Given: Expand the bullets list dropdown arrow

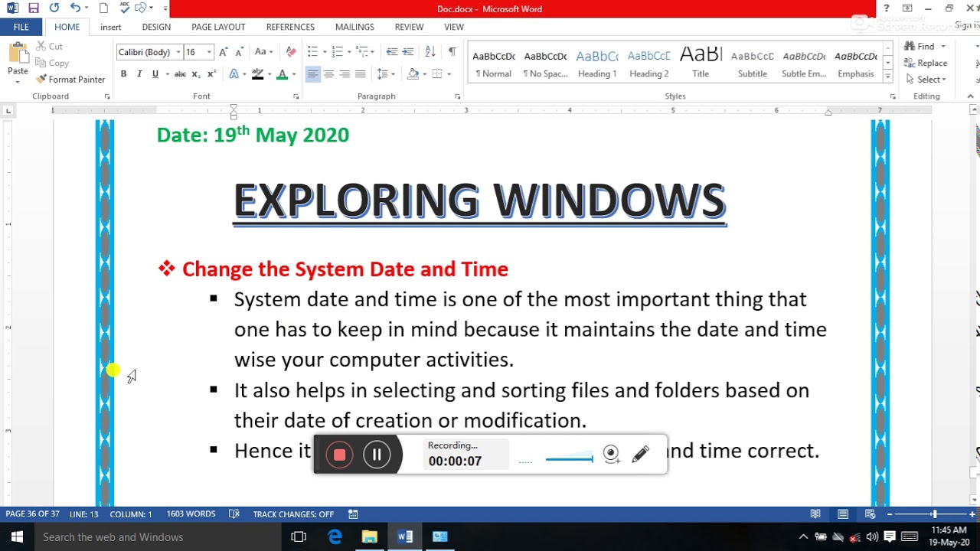Looking at the screenshot, I should click(x=325, y=52).
